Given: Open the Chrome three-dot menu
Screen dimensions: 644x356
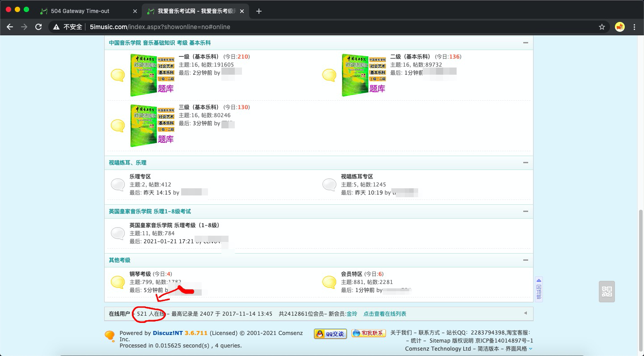Looking at the screenshot, I should pos(635,27).
